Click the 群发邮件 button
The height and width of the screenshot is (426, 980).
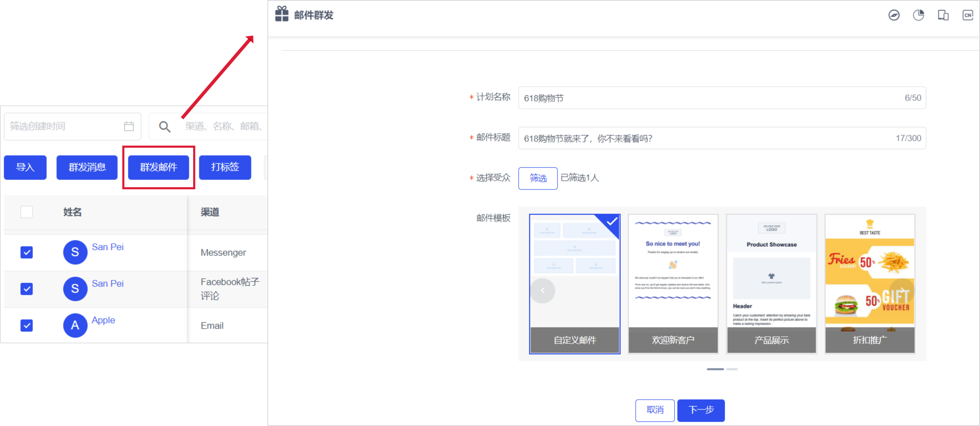(x=158, y=167)
